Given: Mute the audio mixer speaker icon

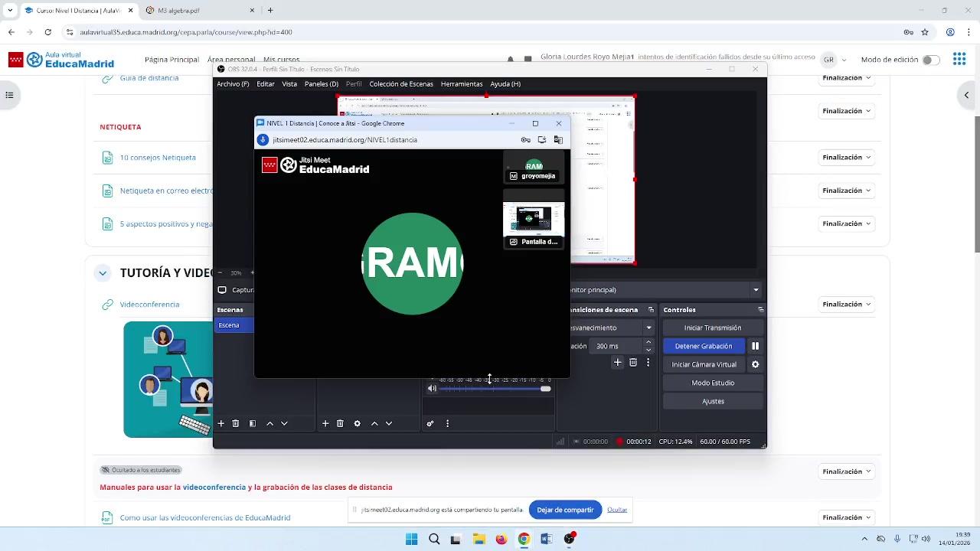Looking at the screenshot, I should pos(432,389).
